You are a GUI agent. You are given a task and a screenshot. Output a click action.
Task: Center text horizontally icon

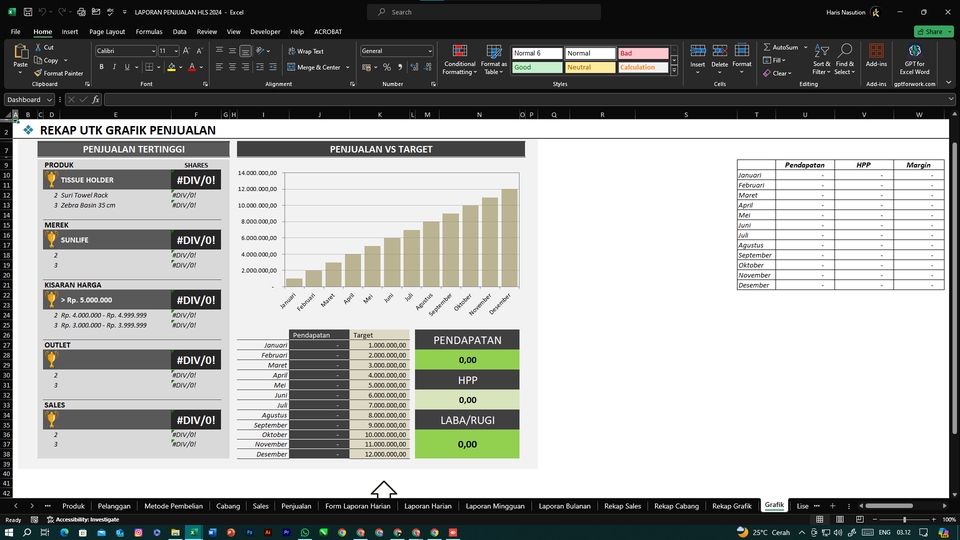click(x=232, y=67)
